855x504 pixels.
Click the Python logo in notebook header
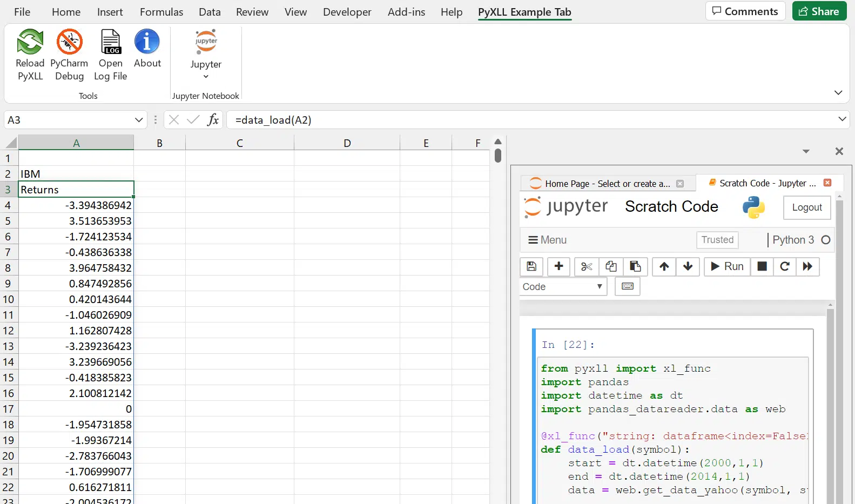(753, 207)
